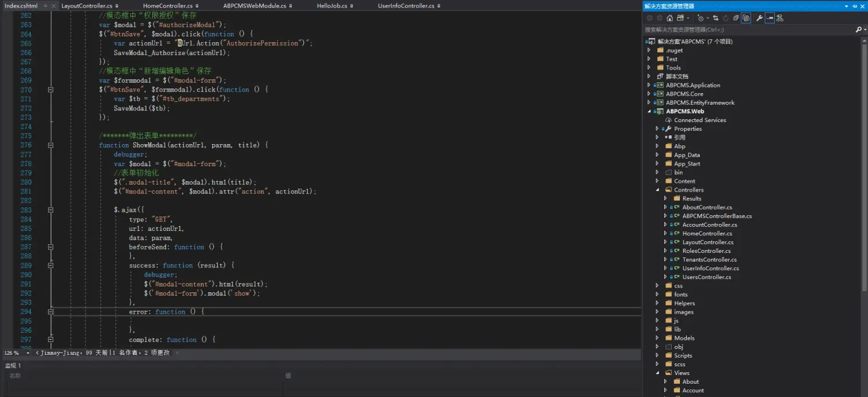Select 脚本文档 folder in Solution Explorer

676,76
